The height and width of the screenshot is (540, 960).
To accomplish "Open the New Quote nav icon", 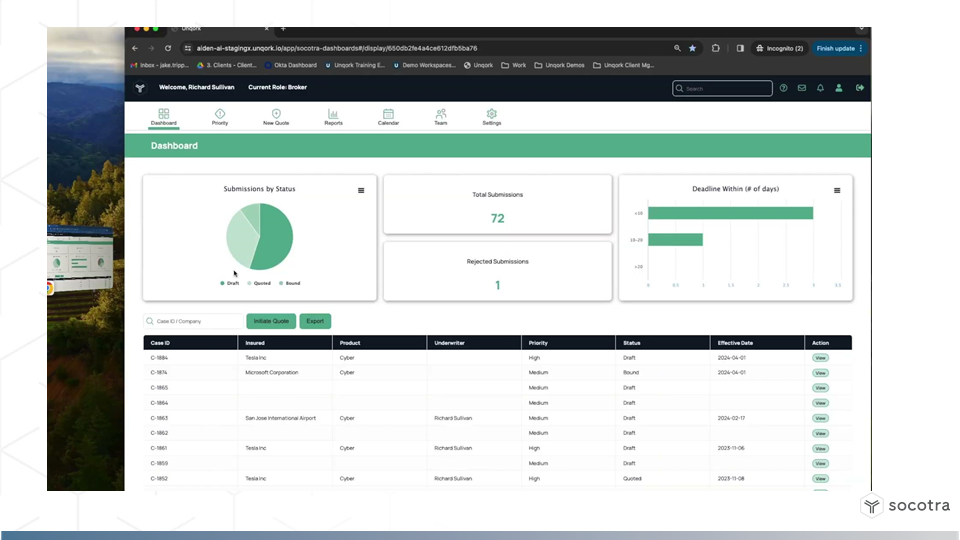I will (276, 116).
